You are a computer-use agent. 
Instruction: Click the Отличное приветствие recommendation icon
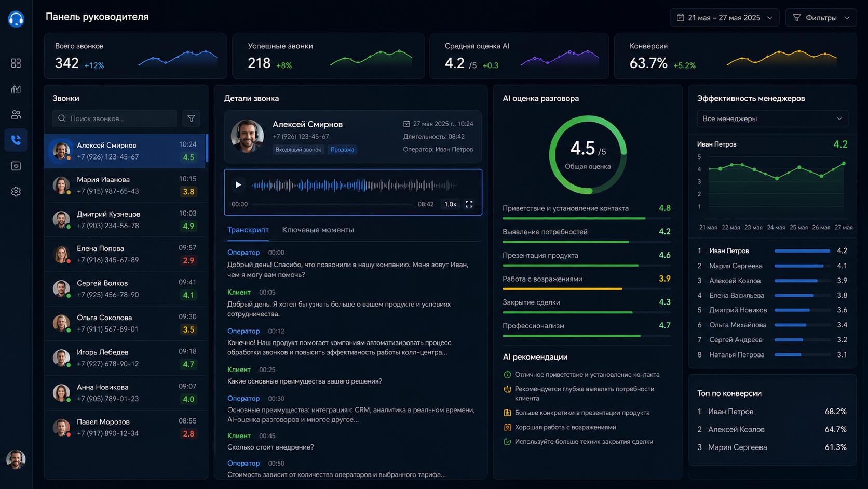point(507,375)
